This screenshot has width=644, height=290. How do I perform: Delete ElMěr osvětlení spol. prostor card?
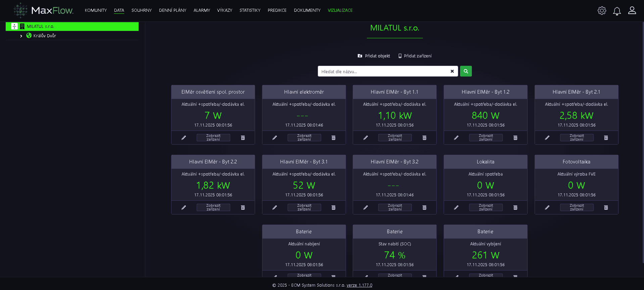pyautogui.click(x=243, y=138)
